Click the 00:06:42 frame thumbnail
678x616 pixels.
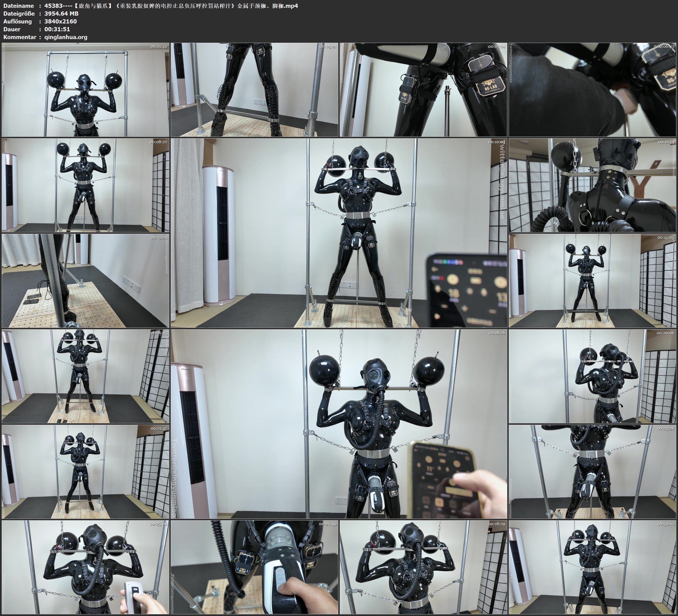click(x=593, y=89)
